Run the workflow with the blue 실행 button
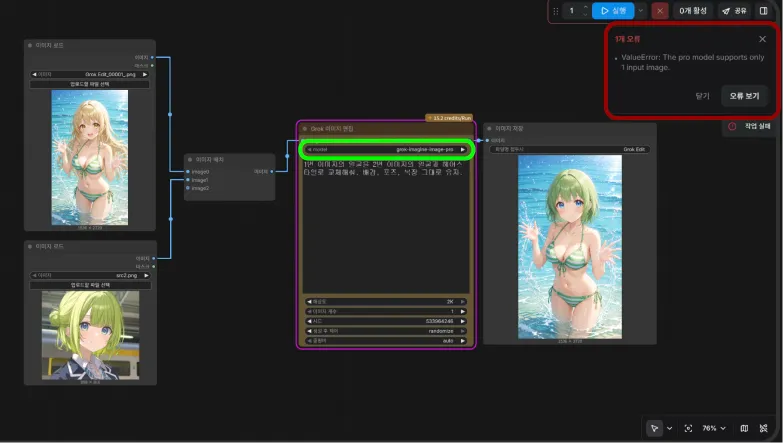This screenshot has height=443, width=783. tap(613, 10)
